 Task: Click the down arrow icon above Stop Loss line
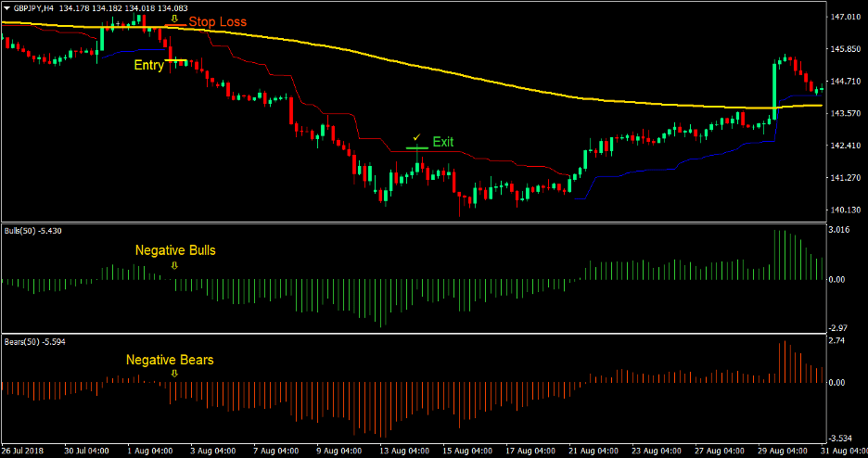175,19
